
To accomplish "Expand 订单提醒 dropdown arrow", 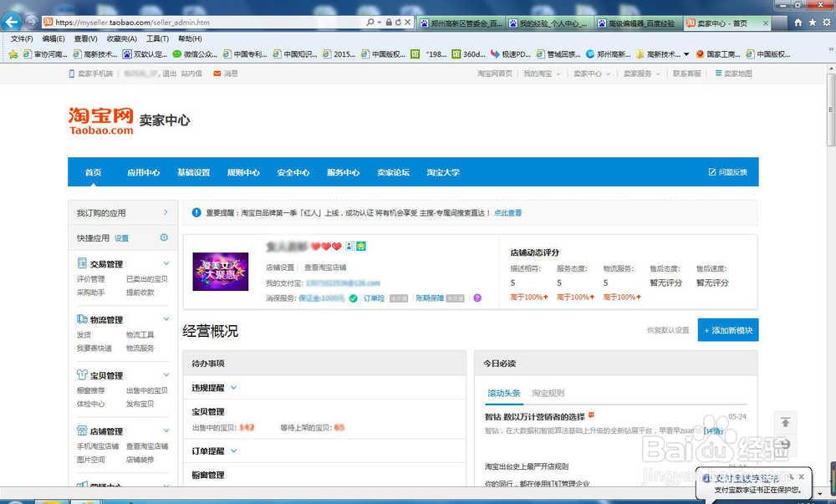I will [233, 451].
